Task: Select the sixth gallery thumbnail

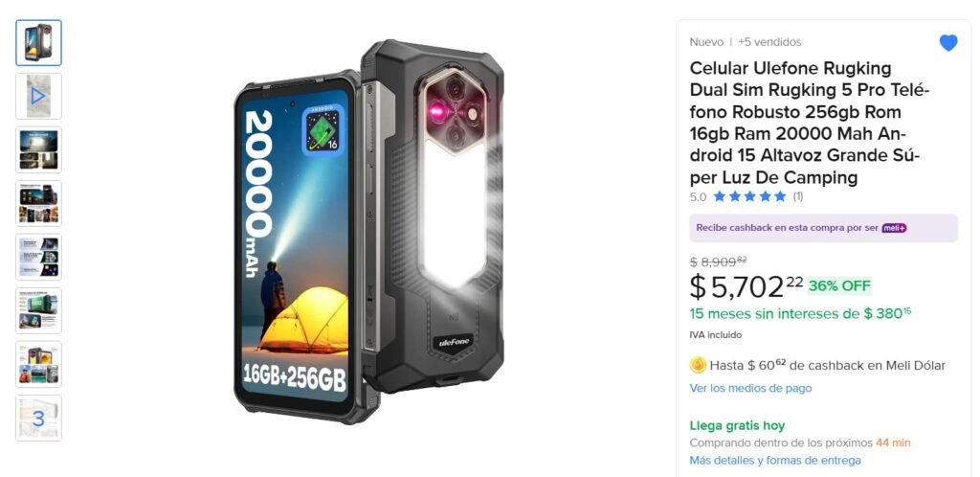Action: click(x=38, y=310)
